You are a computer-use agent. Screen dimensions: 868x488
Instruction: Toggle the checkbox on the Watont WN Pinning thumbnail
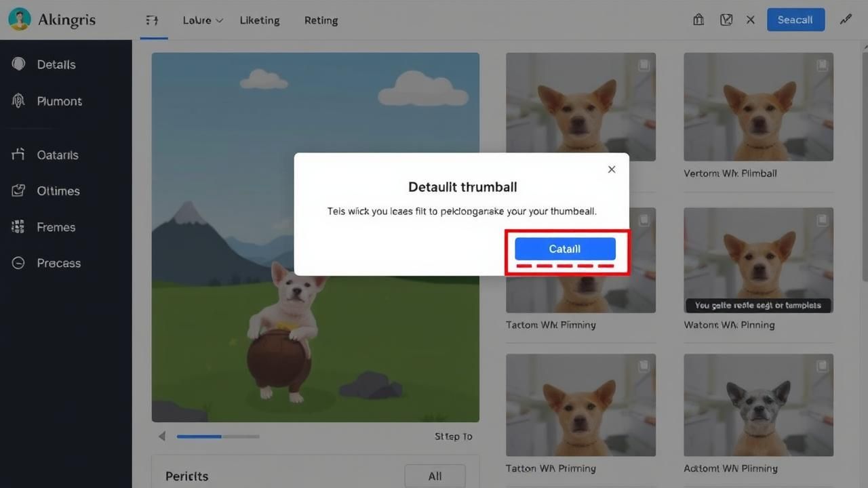pos(822,220)
